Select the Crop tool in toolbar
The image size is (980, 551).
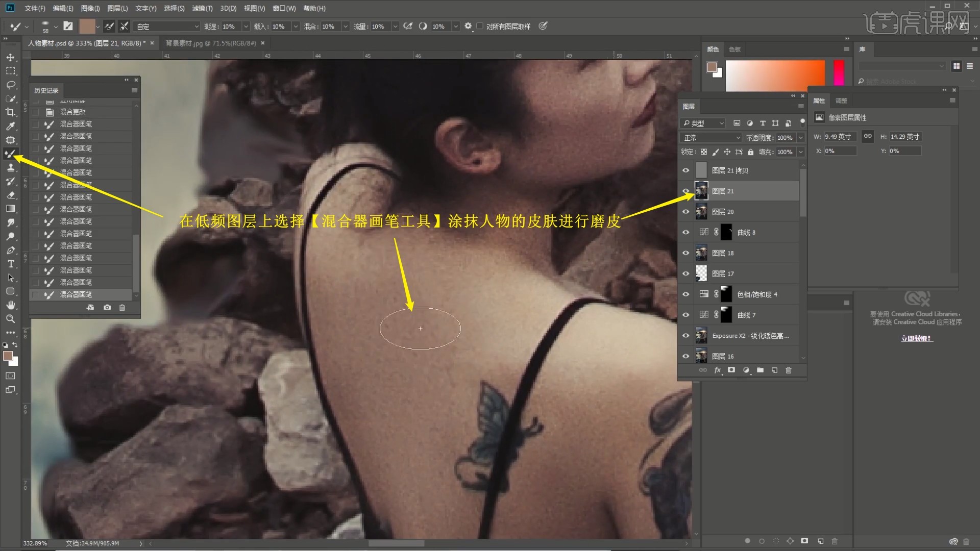point(10,112)
